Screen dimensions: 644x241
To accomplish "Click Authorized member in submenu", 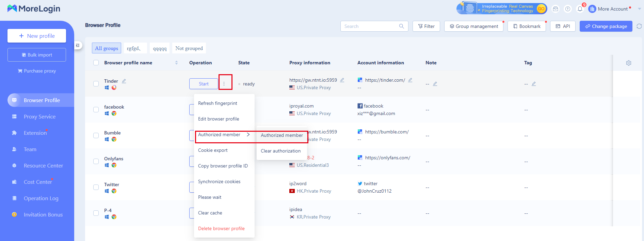I will [282, 135].
